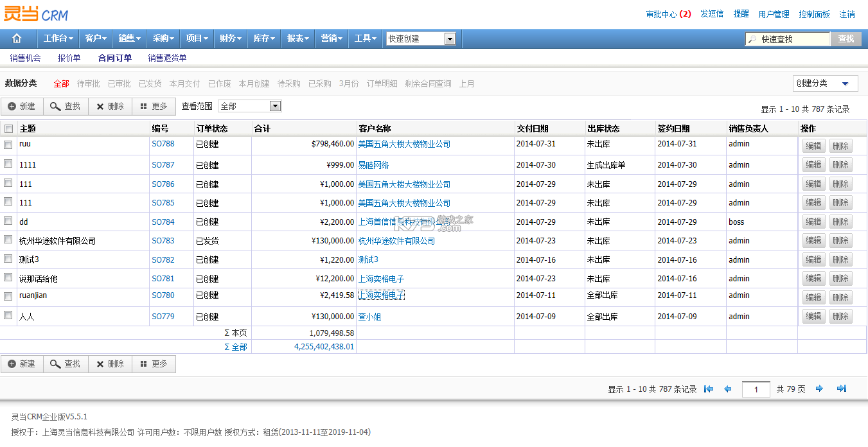Open the top 更多 button

coord(154,107)
